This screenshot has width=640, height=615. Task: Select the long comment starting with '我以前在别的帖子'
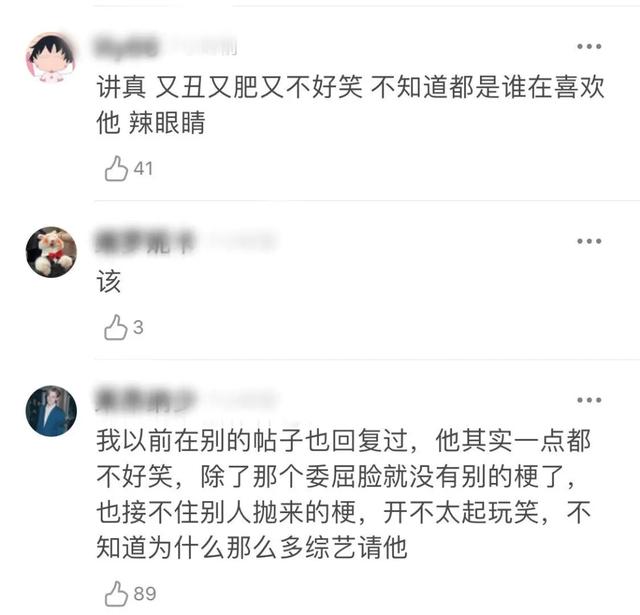point(344,494)
